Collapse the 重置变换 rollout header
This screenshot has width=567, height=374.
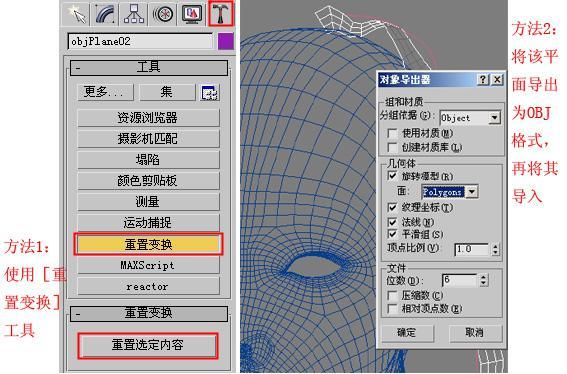pos(149,313)
